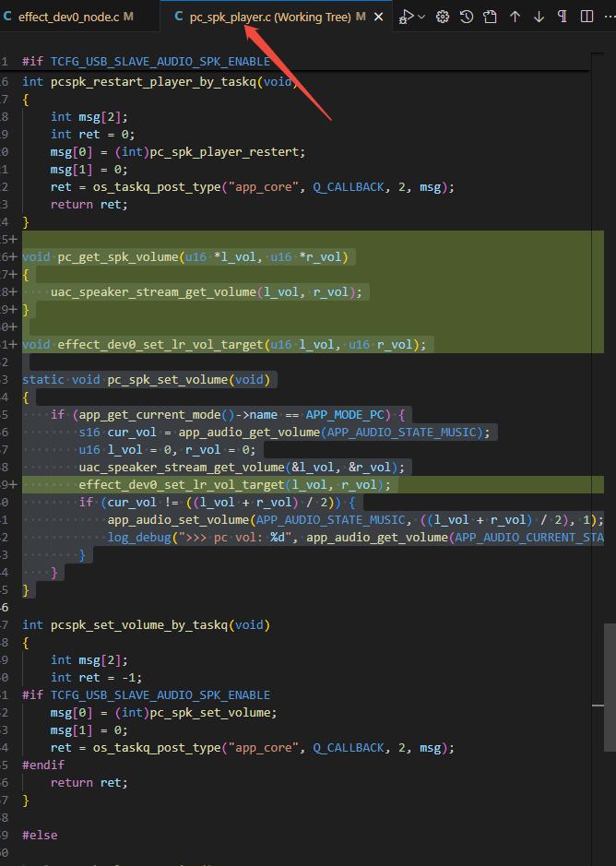Click the final 'return ret;' line
Image resolution: width=616 pixels, height=866 pixels.
pyautogui.click(x=89, y=783)
